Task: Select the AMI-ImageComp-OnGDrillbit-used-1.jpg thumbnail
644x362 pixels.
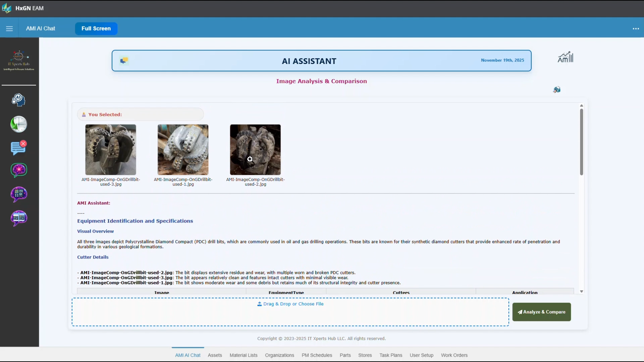Action: pos(183,149)
